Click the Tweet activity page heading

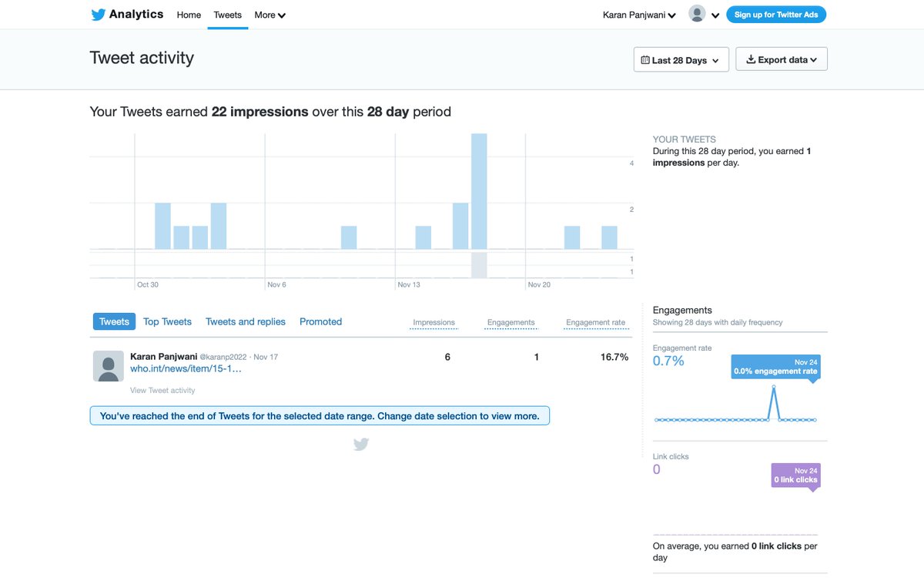(x=142, y=58)
